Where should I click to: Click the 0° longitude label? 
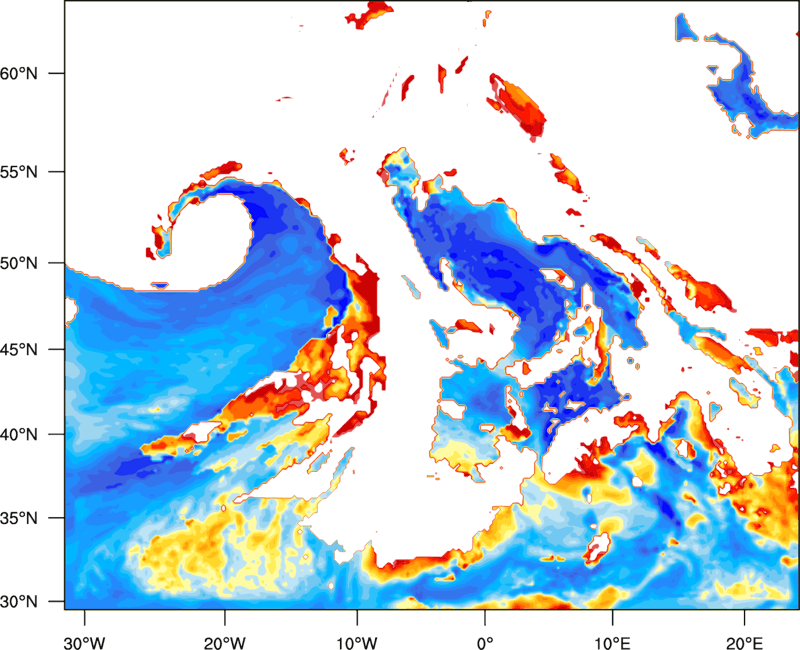pyautogui.click(x=485, y=643)
